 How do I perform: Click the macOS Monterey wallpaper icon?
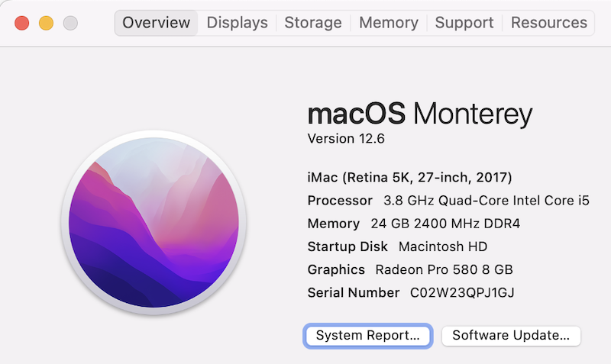[154, 222]
